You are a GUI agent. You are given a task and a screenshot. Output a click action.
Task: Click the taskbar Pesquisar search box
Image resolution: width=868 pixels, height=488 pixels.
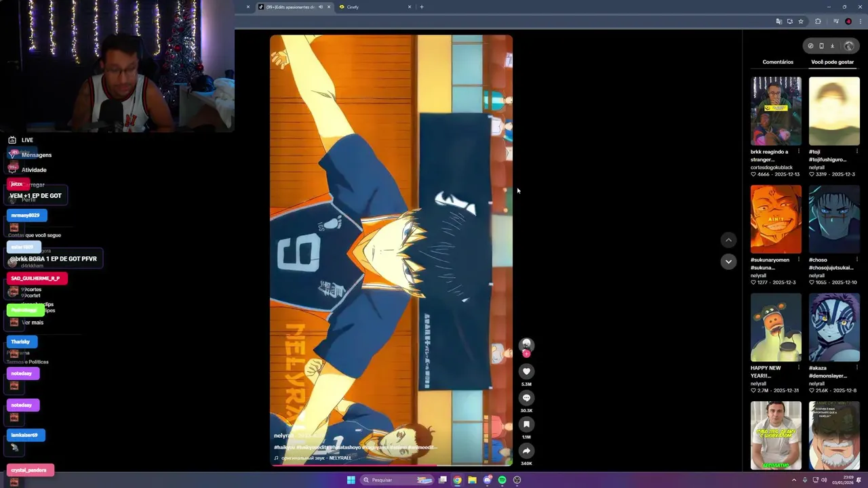click(397, 480)
